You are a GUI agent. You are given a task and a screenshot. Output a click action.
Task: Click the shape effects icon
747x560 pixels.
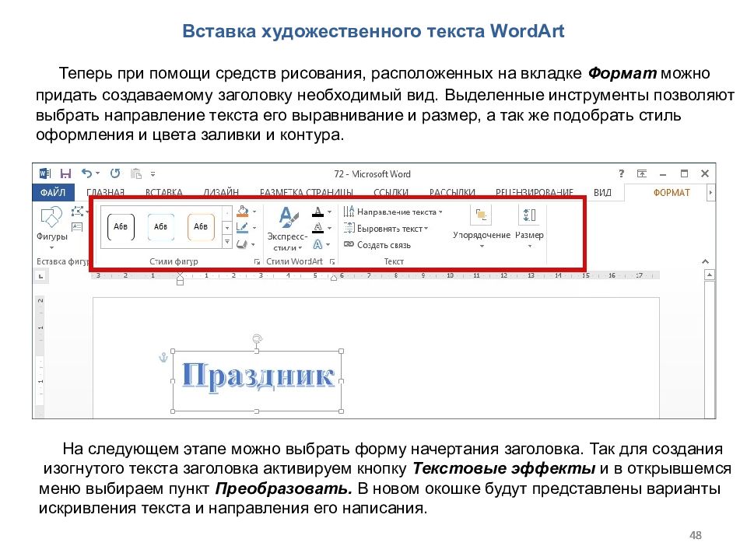coord(242,244)
